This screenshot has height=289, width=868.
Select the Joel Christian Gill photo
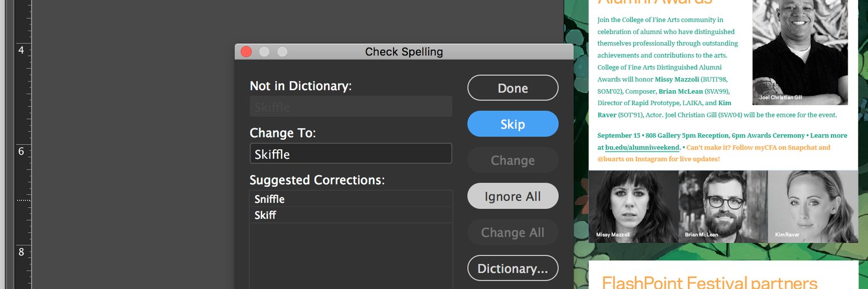(800, 52)
